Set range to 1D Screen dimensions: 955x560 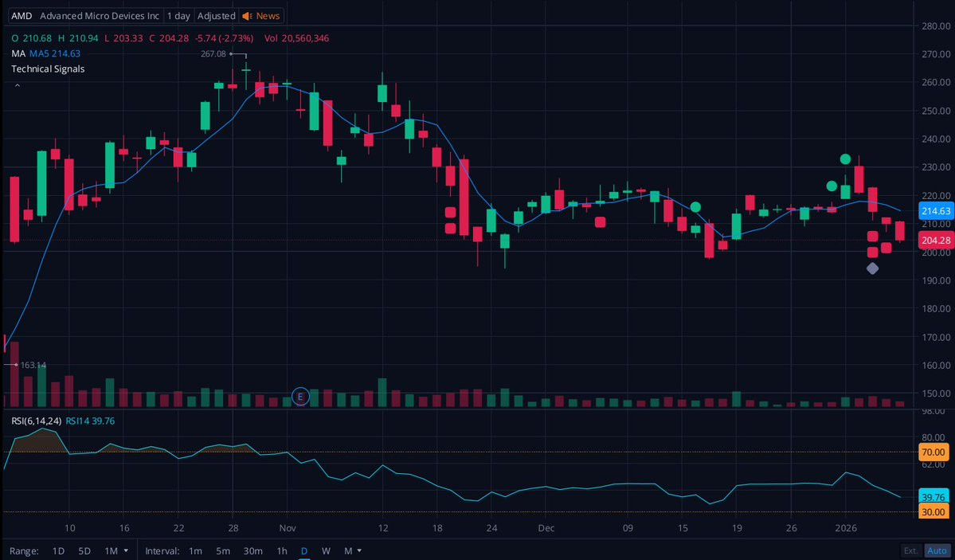58,551
